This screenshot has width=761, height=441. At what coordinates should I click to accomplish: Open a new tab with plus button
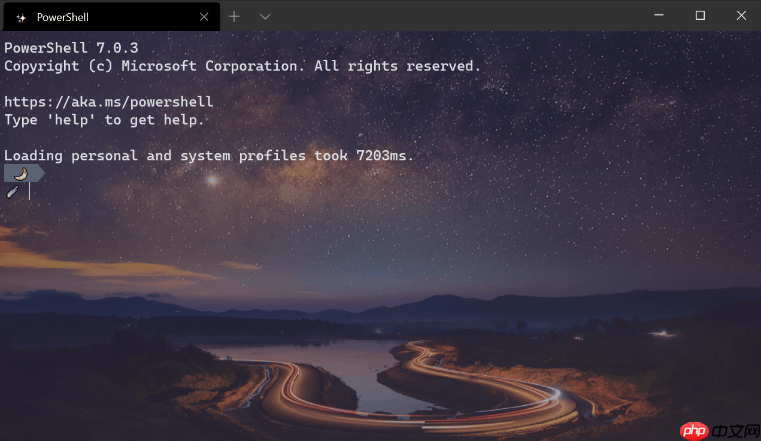pyautogui.click(x=234, y=16)
